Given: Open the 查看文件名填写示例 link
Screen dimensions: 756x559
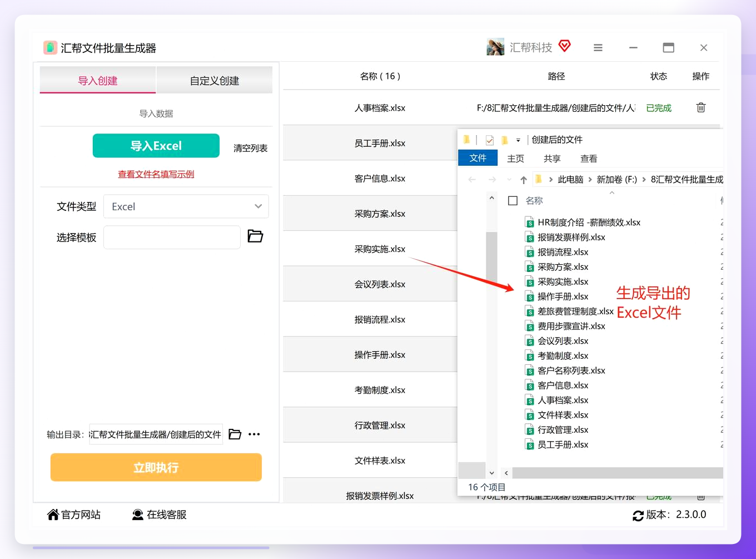Looking at the screenshot, I should pyautogui.click(x=156, y=174).
